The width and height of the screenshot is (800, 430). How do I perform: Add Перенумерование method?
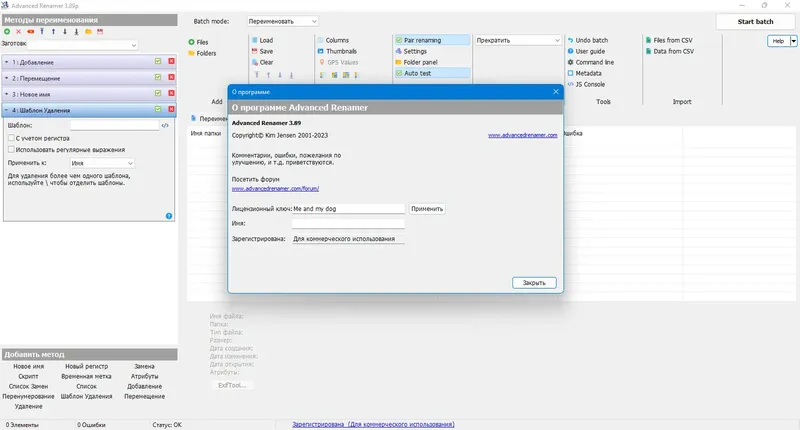[x=29, y=396]
